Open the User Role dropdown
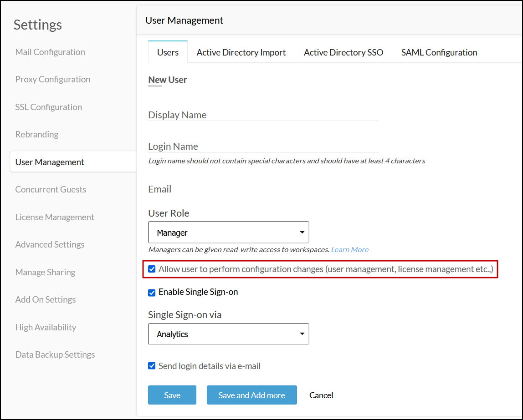The width and height of the screenshot is (523, 420). pos(228,233)
